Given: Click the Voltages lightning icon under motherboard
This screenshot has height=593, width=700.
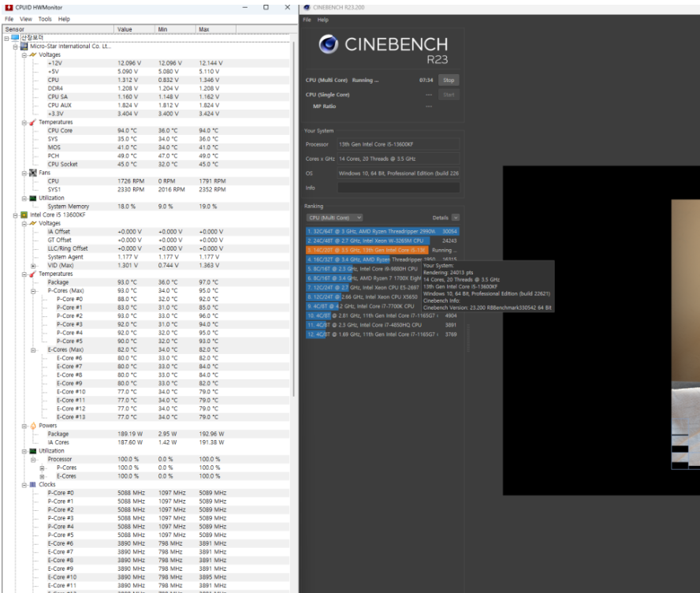Looking at the screenshot, I should [32, 54].
